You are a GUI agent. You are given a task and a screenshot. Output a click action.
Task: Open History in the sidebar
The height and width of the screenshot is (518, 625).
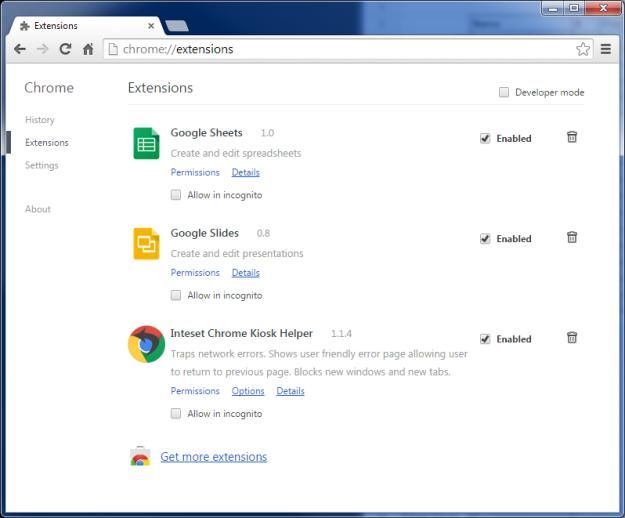click(x=39, y=120)
